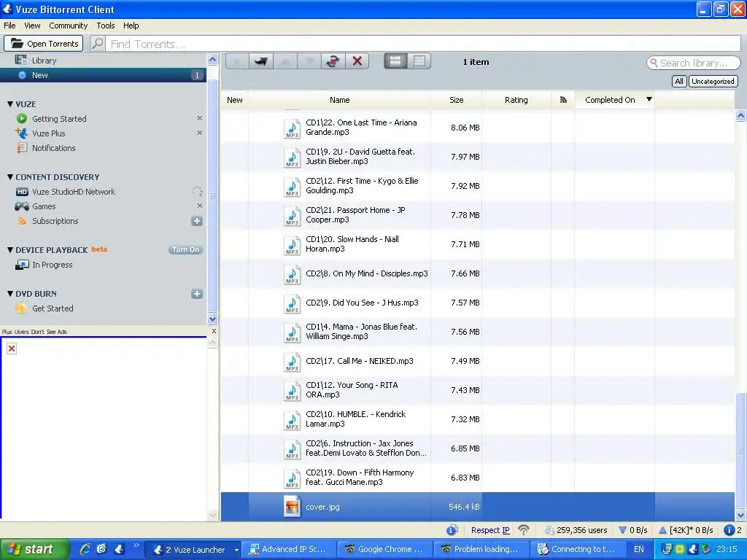The height and width of the screenshot is (560, 747).
Task: Turn on Device Playback
Action: pos(185,249)
